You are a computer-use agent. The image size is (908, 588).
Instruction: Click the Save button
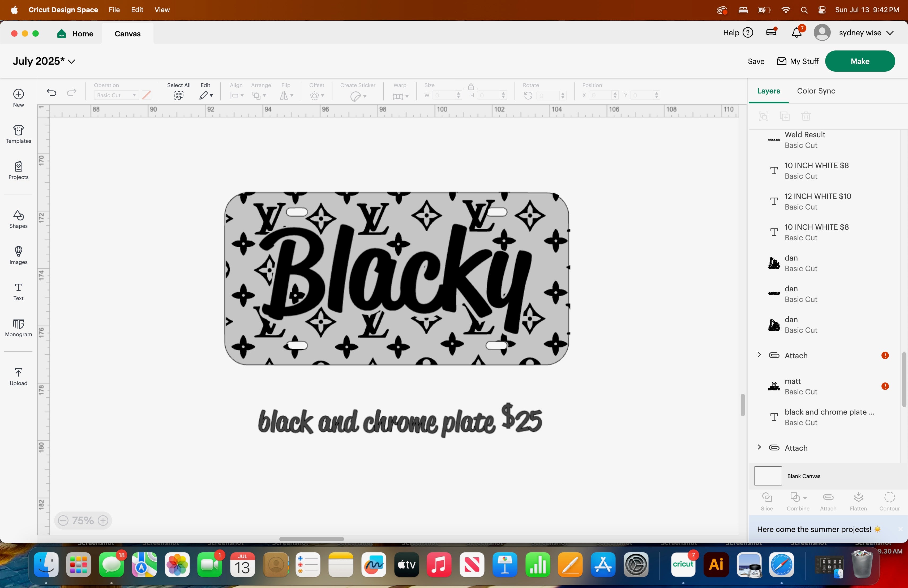(x=756, y=61)
